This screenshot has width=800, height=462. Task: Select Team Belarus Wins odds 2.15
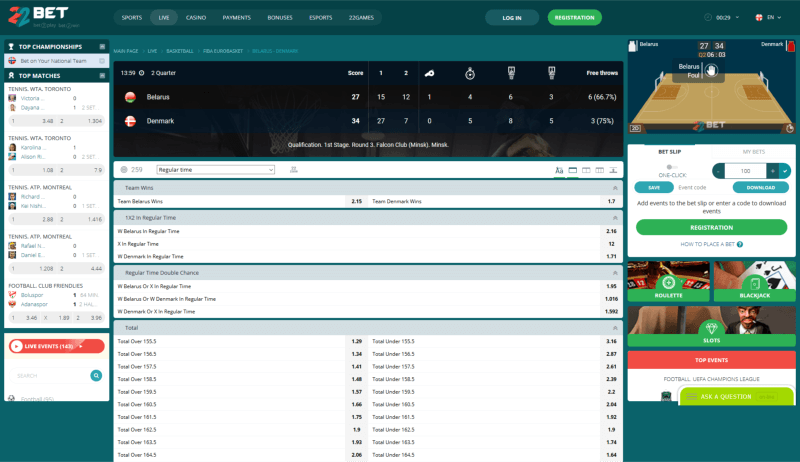(356, 201)
